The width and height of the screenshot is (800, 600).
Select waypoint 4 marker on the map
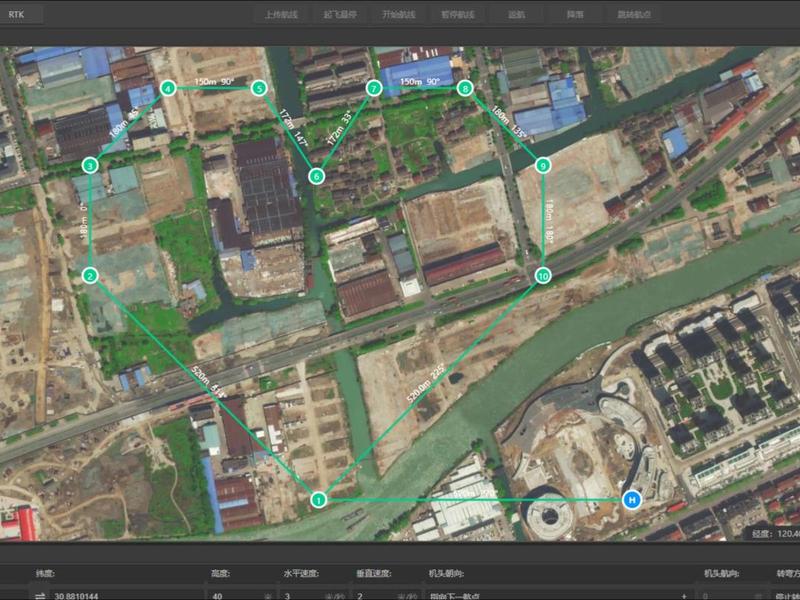coord(168,88)
